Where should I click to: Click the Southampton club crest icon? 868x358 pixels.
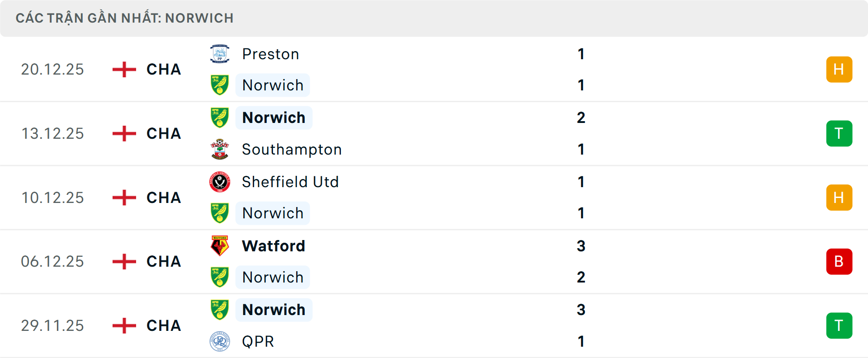click(220, 149)
